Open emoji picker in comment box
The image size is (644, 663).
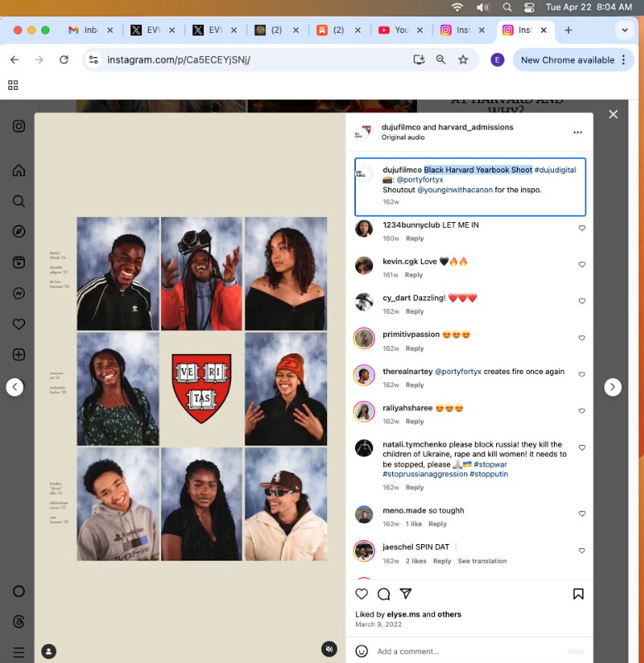[x=362, y=651]
